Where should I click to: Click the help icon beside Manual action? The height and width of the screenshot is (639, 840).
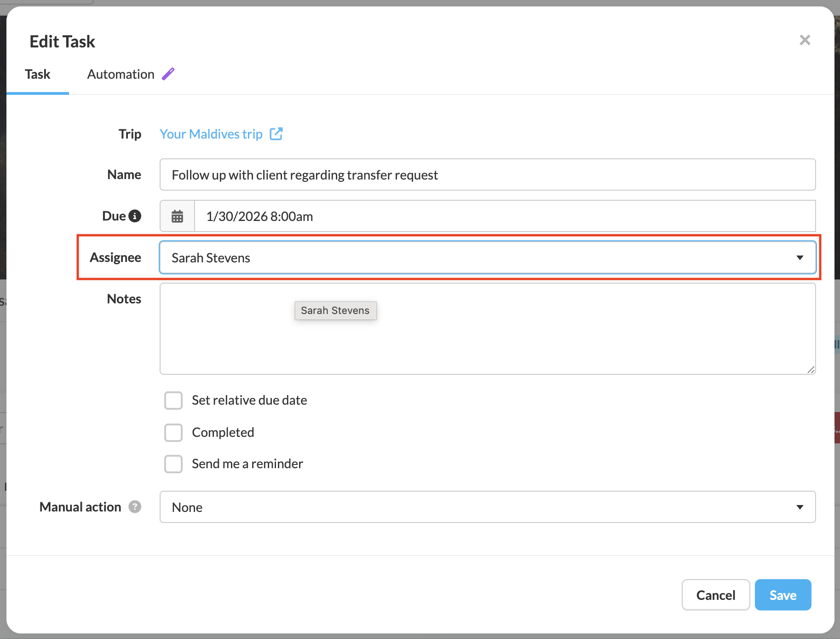[135, 507]
